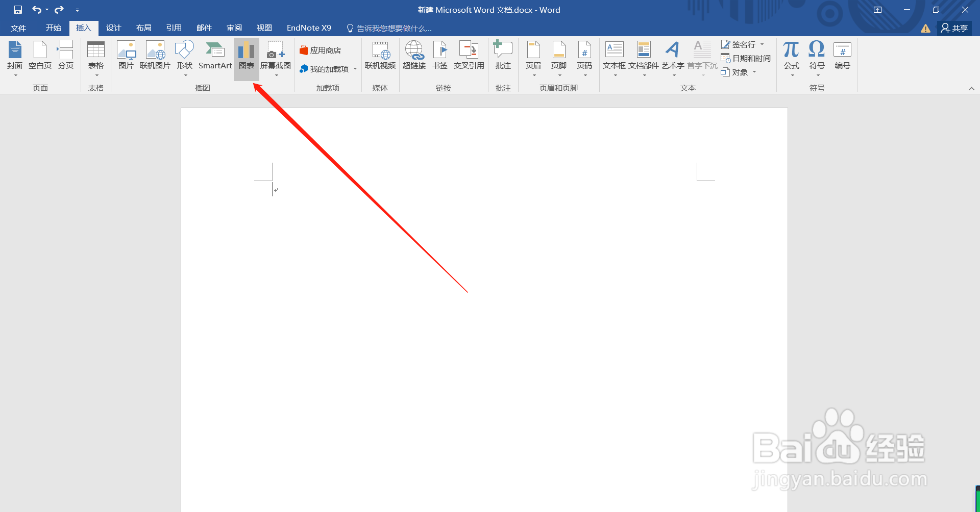This screenshot has height=512, width=980.
Task: Insert a 图表 chart
Action: (x=246, y=59)
